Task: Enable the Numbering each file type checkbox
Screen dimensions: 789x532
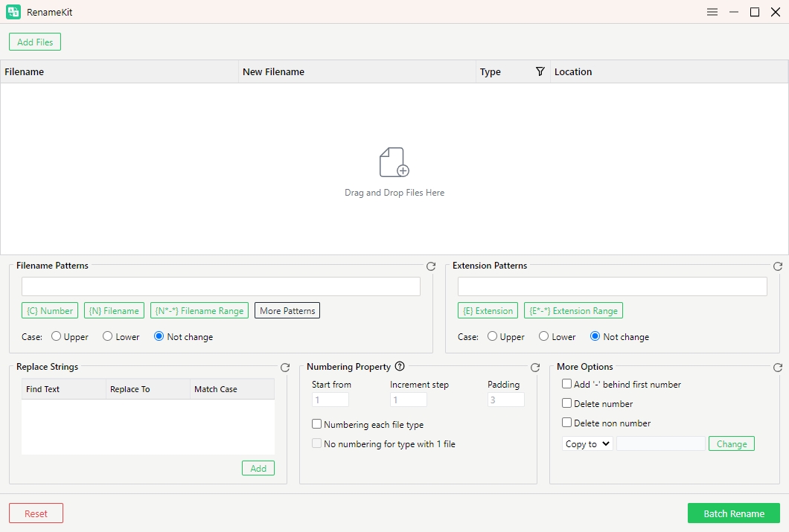Action: [x=317, y=424]
